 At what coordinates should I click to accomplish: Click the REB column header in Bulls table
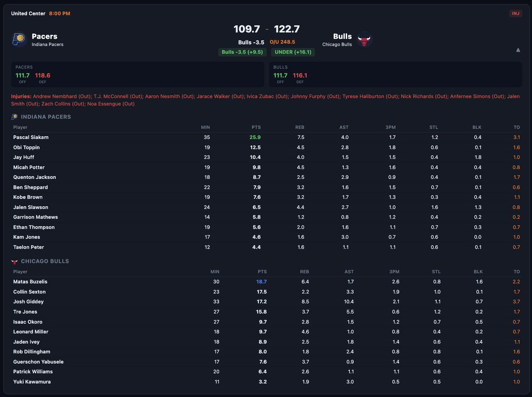pos(305,272)
